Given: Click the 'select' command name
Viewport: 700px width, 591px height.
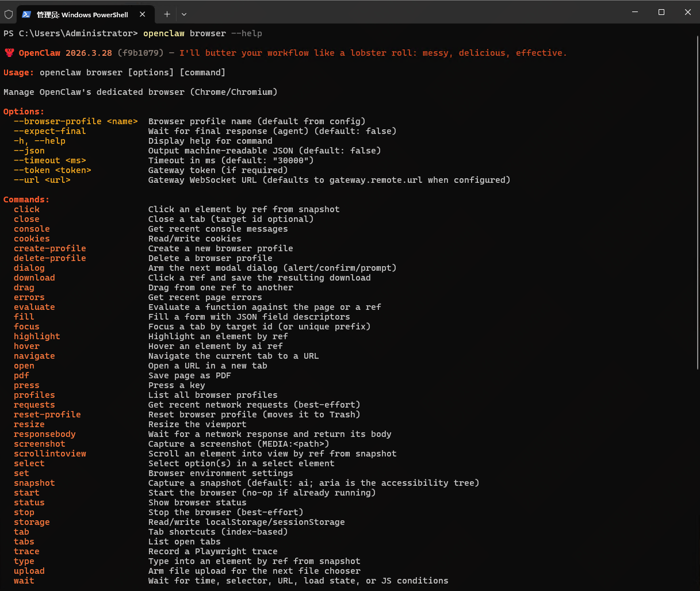Looking at the screenshot, I should (x=29, y=463).
